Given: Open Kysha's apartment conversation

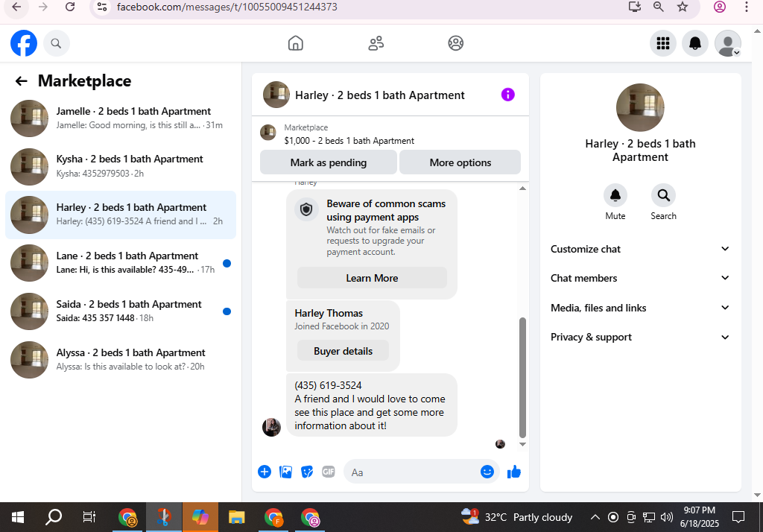Looking at the screenshot, I should [120, 166].
